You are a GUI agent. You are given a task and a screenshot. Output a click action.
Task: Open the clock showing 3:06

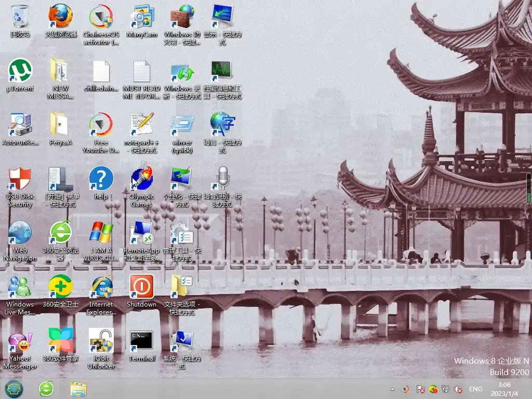504,389
